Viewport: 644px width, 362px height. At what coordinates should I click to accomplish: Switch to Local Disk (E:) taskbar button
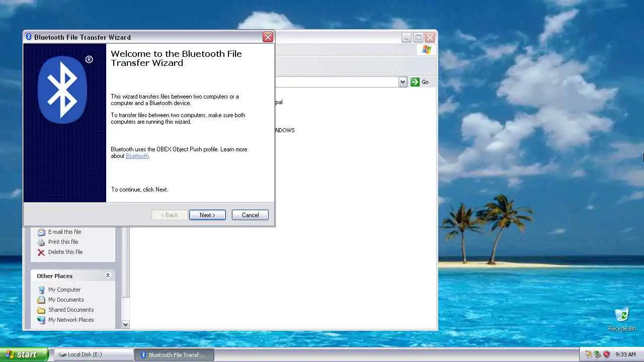pyautogui.click(x=93, y=354)
